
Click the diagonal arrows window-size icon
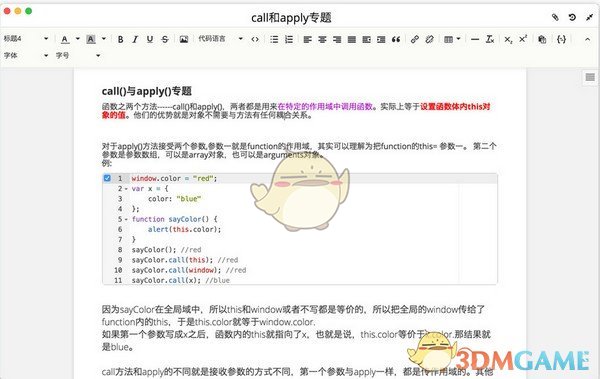click(589, 17)
